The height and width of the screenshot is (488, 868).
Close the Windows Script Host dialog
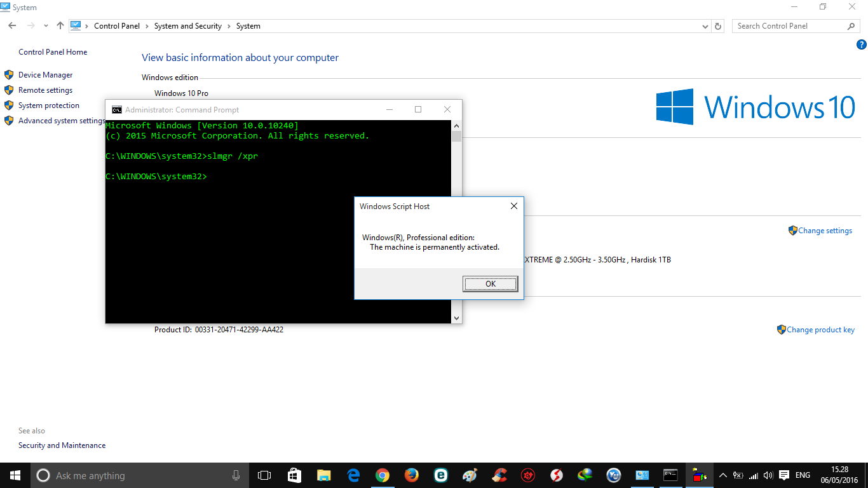514,206
